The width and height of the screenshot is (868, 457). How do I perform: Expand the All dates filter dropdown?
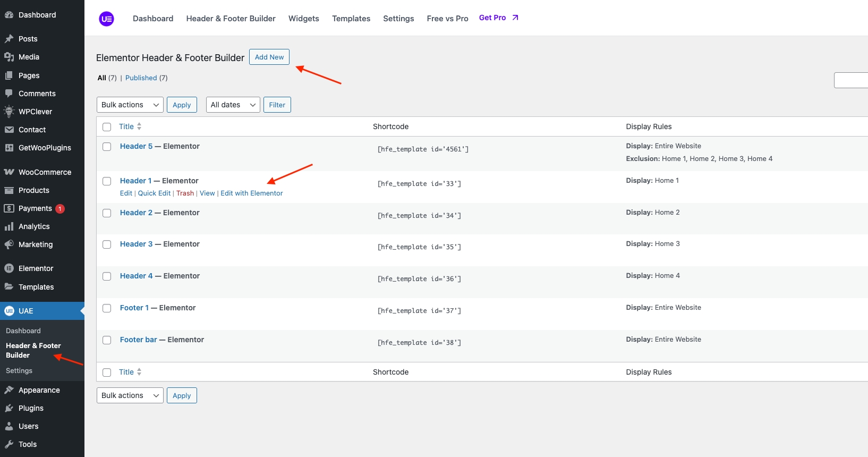click(x=233, y=105)
